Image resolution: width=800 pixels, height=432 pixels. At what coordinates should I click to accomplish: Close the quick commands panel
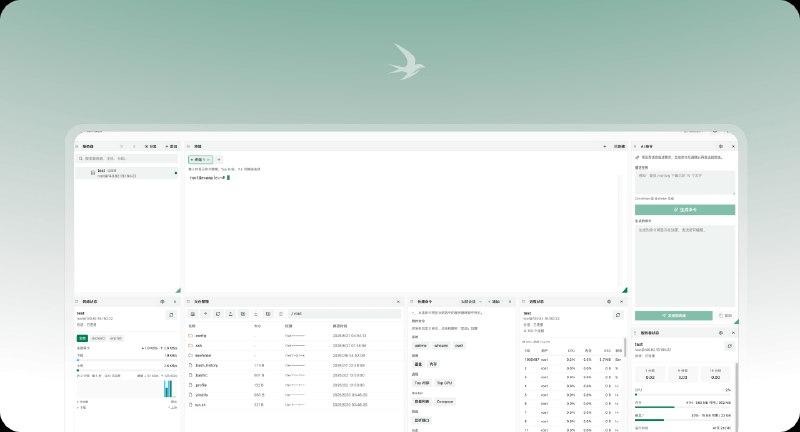(x=510, y=301)
